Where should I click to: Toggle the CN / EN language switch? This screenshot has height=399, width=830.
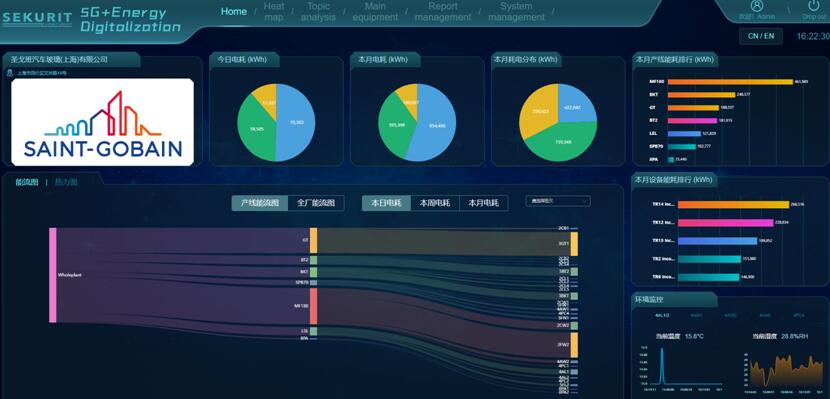[x=761, y=36]
